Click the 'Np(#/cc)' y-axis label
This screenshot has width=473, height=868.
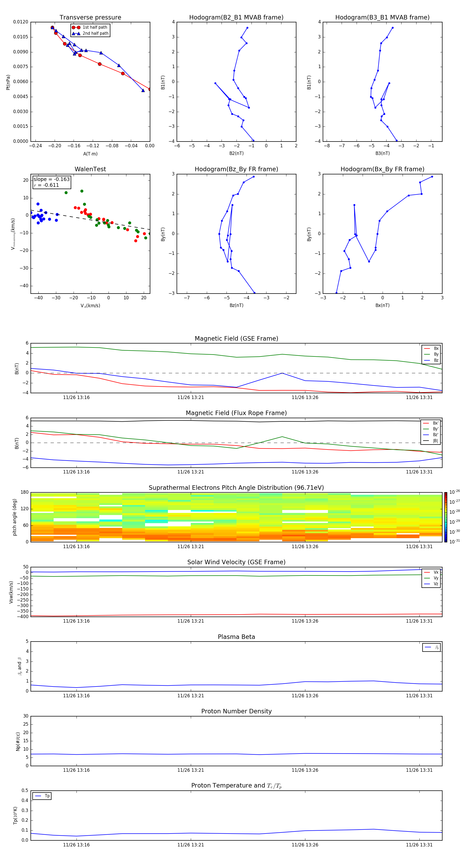(x=18, y=741)
